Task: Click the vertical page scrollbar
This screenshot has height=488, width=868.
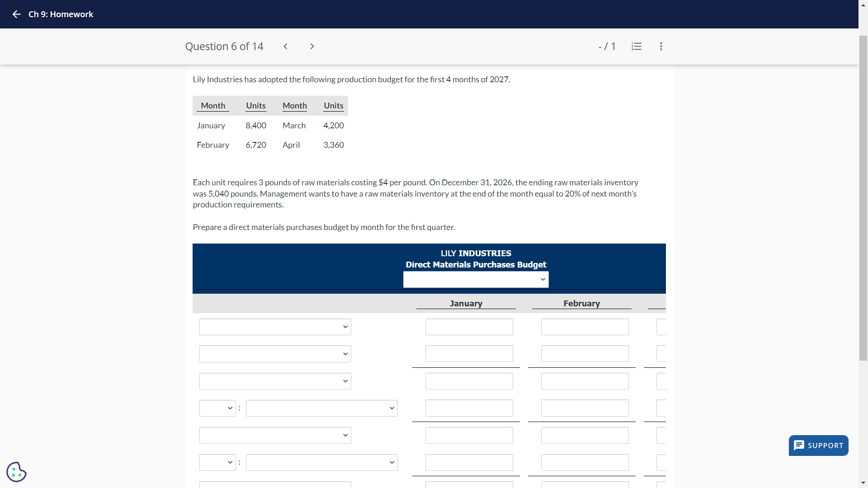Action: [x=863, y=199]
